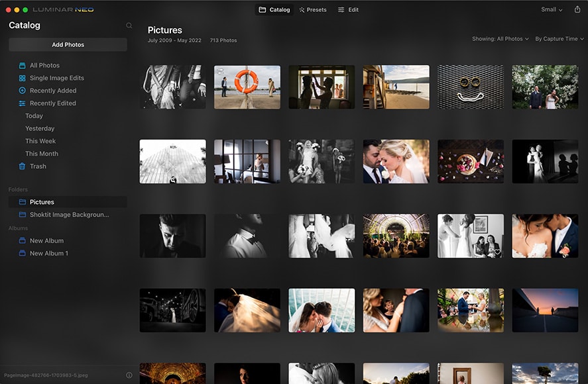Image resolution: width=588 pixels, height=384 pixels.
Task: Select Recently Edited in the sidebar
Action: click(x=53, y=103)
